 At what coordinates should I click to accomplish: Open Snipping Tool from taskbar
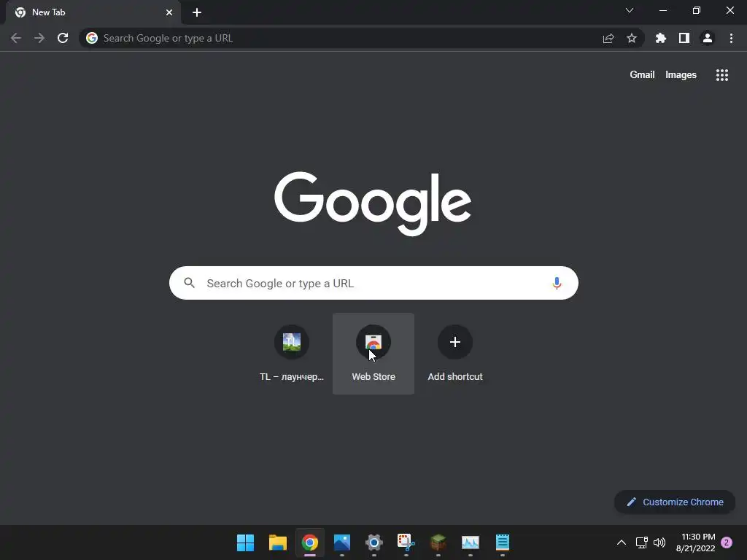406,542
